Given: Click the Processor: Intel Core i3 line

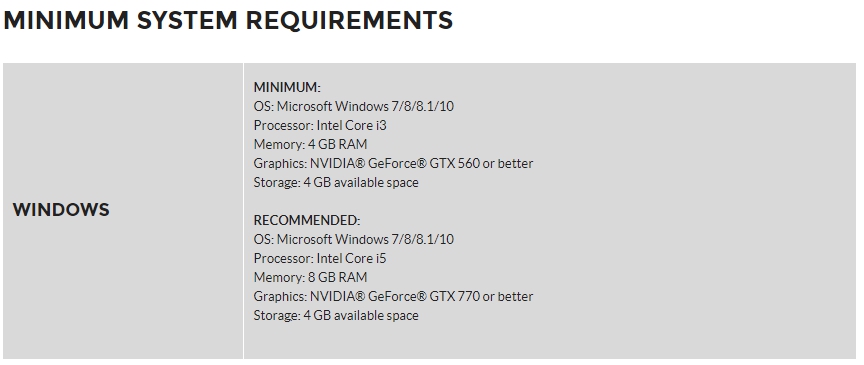Looking at the screenshot, I should tap(320, 125).
